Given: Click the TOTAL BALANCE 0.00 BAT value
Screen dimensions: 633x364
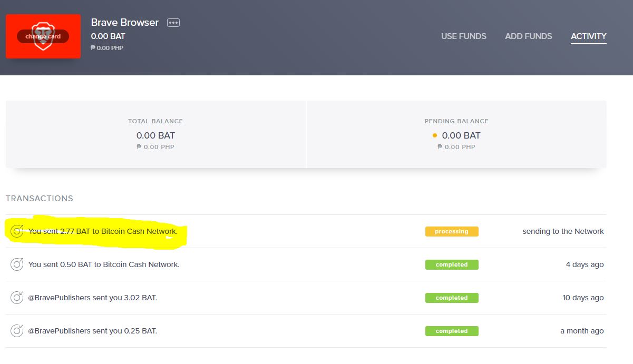Looking at the screenshot, I should click(x=155, y=135).
